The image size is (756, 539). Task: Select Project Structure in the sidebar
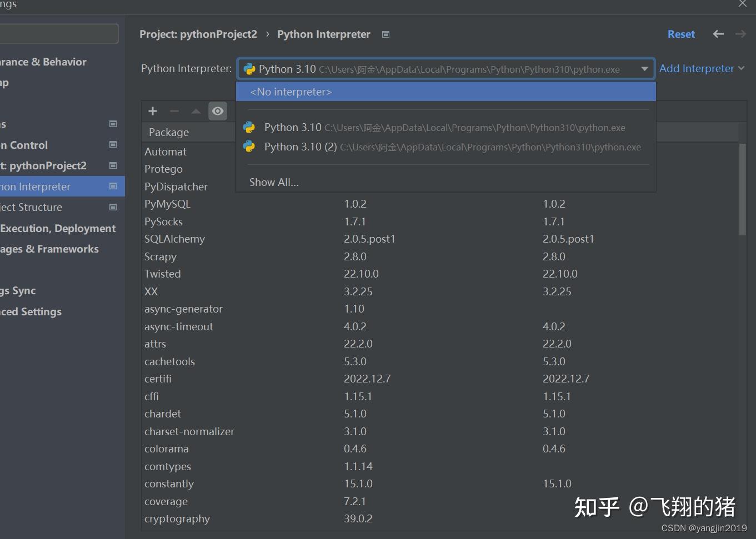31,207
